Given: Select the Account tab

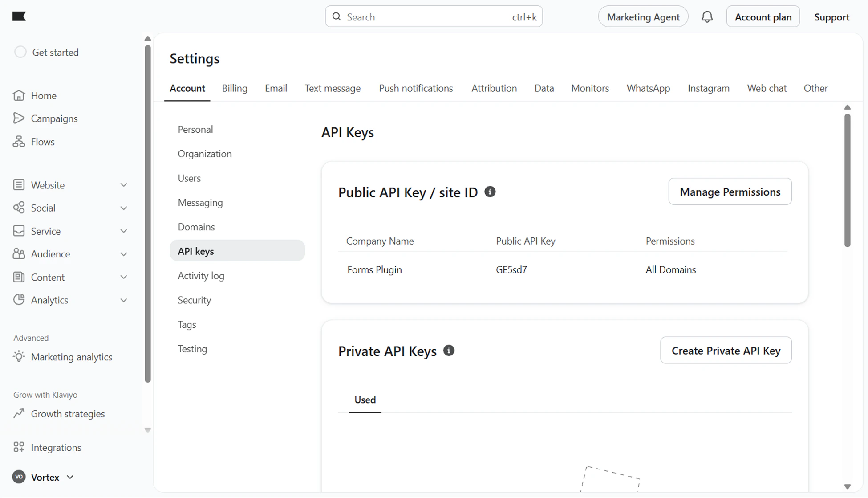Looking at the screenshot, I should click(x=187, y=88).
